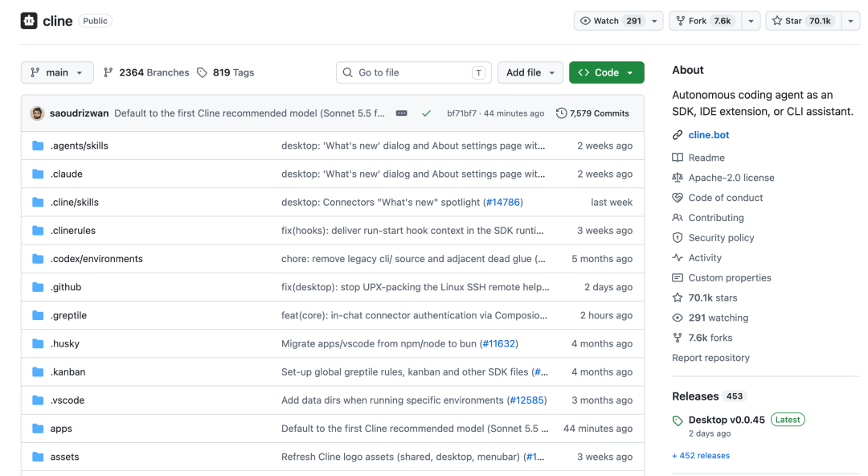Screen dimensions: 868x476
Task: Open the 2364 Branches page
Action: click(x=146, y=72)
